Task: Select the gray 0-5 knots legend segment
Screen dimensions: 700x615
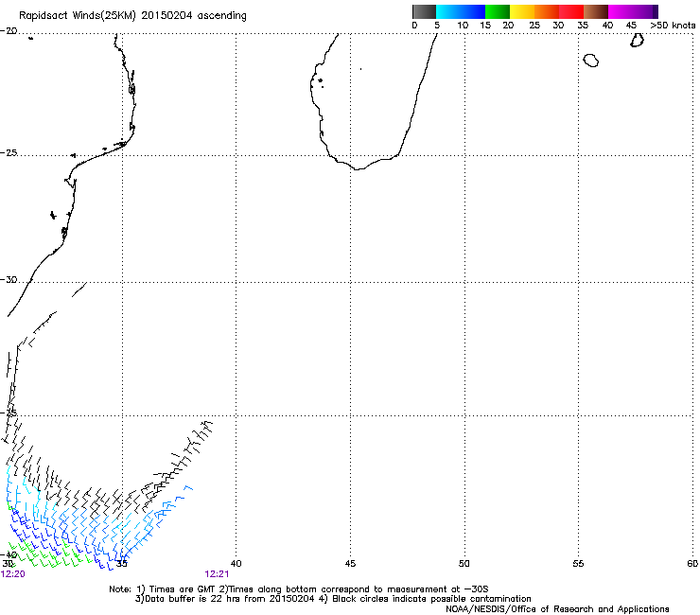Action: pos(424,11)
